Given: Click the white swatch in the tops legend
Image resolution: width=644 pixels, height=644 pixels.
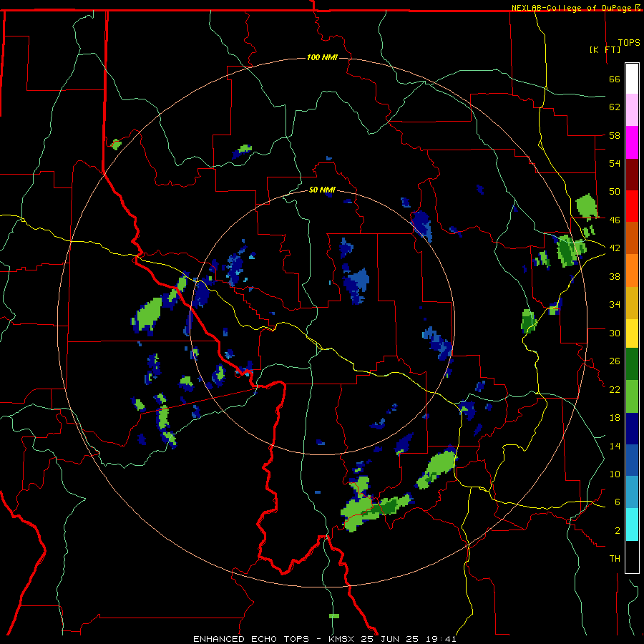Looking at the screenshot, I should pyautogui.click(x=632, y=79).
